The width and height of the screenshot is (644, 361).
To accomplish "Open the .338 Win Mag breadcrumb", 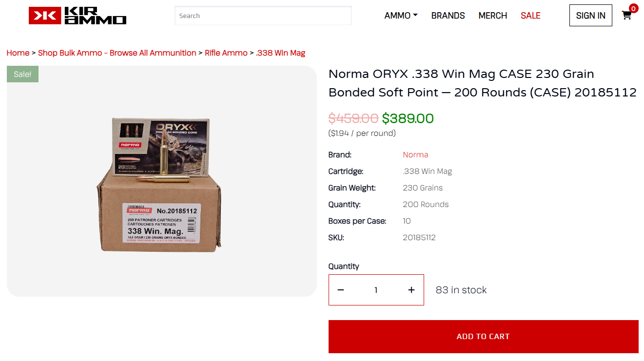I will pos(281,53).
